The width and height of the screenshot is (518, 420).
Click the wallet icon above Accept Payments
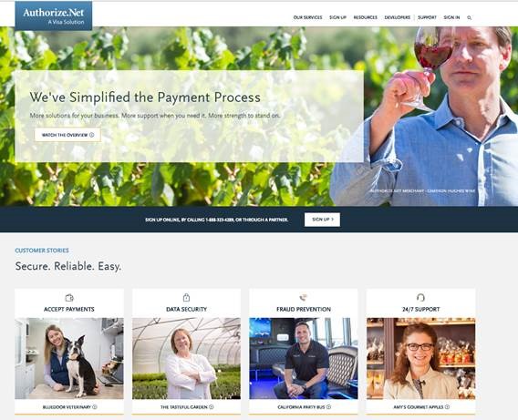[69, 298]
